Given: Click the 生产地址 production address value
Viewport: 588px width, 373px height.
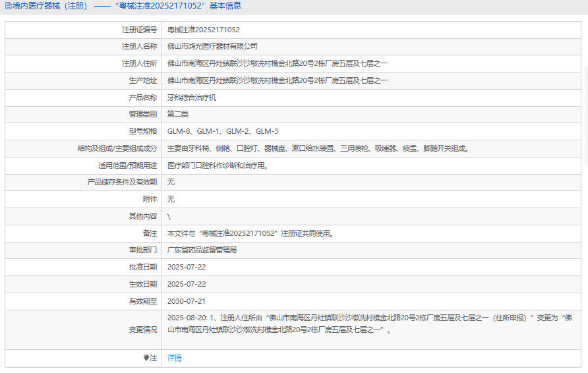Looking at the screenshot, I should tap(278, 80).
